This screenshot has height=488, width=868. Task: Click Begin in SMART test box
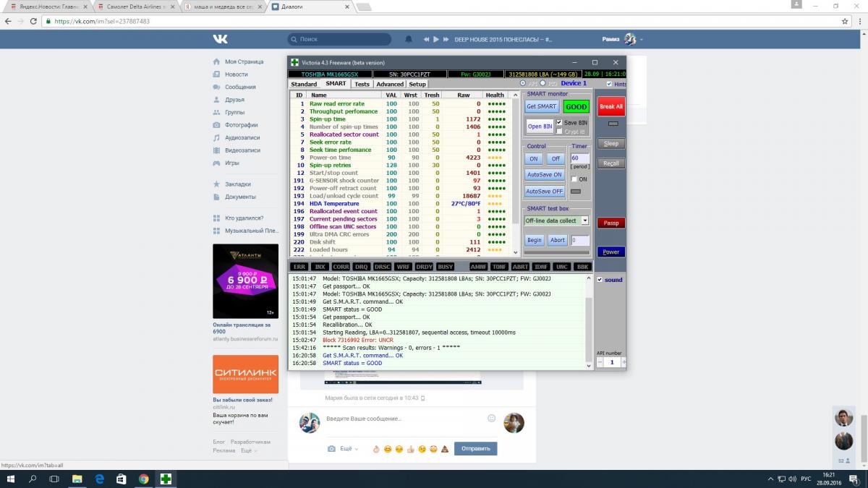[x=535, y=240]
